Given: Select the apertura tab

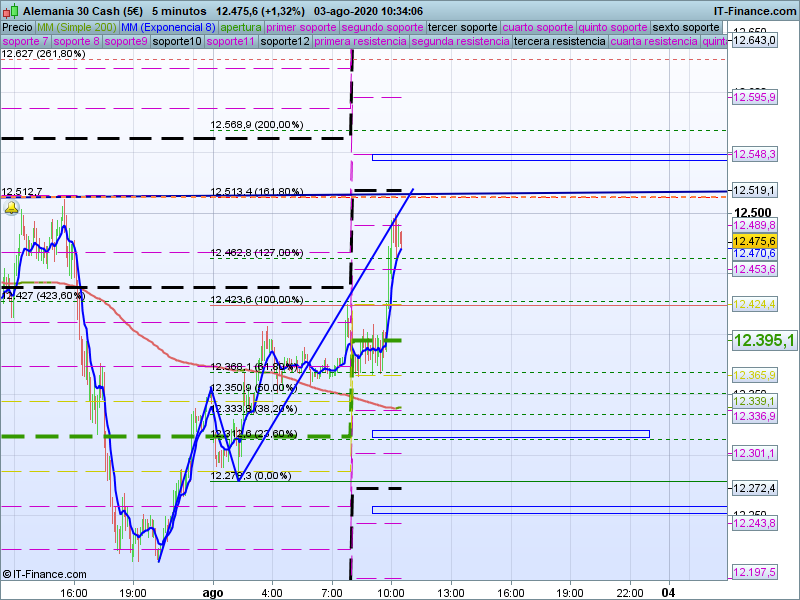Looking at the screenshot, I should tap(241, 27).
